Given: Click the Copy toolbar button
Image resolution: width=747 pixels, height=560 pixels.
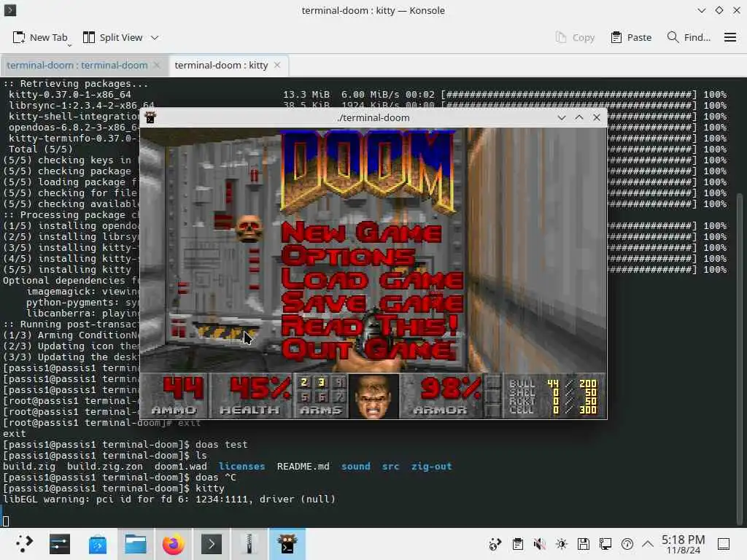Looking at the screenshot, I should click(575, 38).
